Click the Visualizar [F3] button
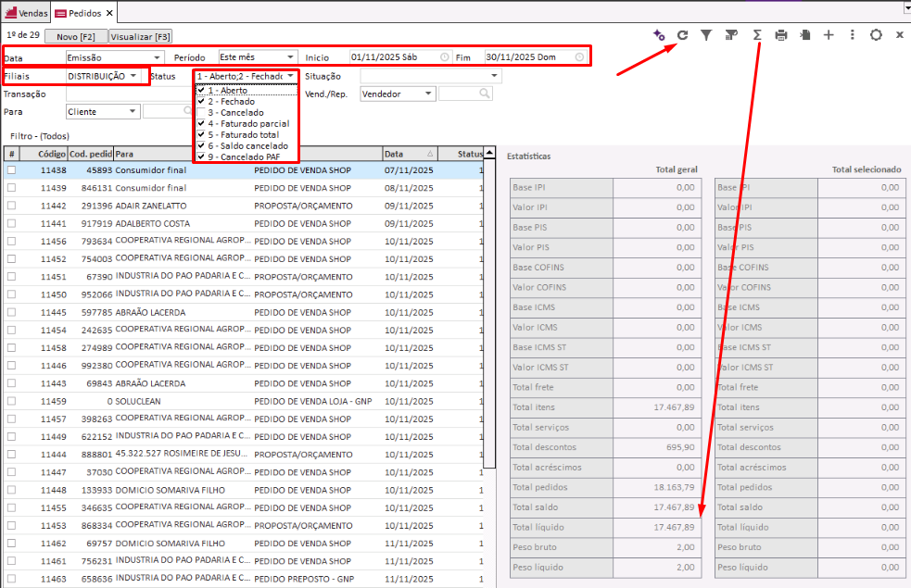 (x=140, y=36)
